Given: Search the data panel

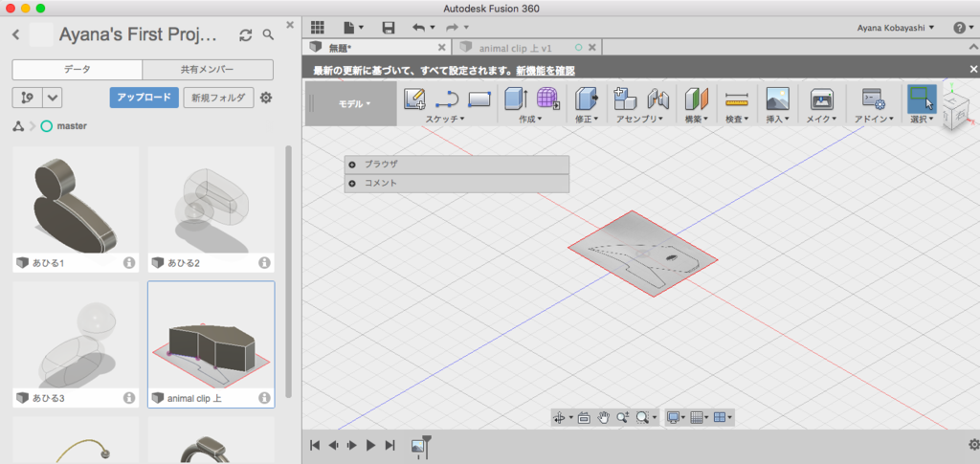Looking at the screenshot, I should (268, 35).
